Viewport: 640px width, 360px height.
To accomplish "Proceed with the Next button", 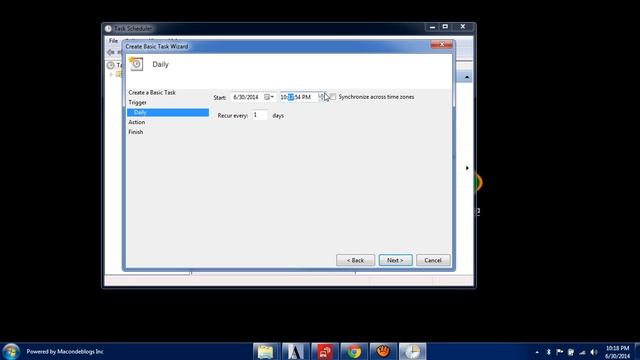I will (396, 260).
